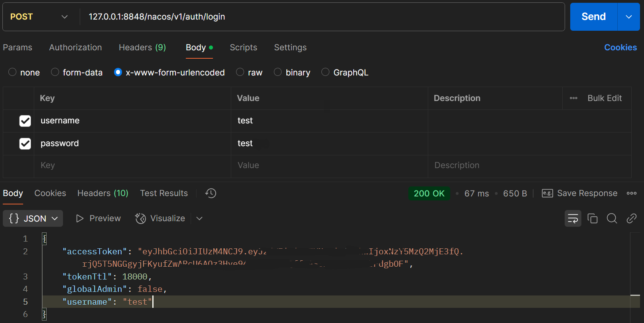Open search in the response with the magnifier icon
The height and width of the screenshot is (323, 644).
pyautogui.click(x=612, y=218)
